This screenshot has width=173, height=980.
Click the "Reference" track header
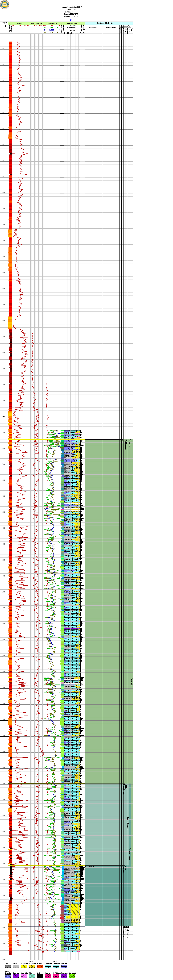click(20, 23)
